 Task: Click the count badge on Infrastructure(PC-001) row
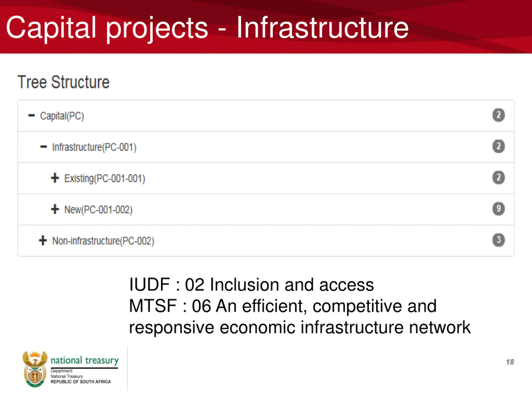(499, 147)
